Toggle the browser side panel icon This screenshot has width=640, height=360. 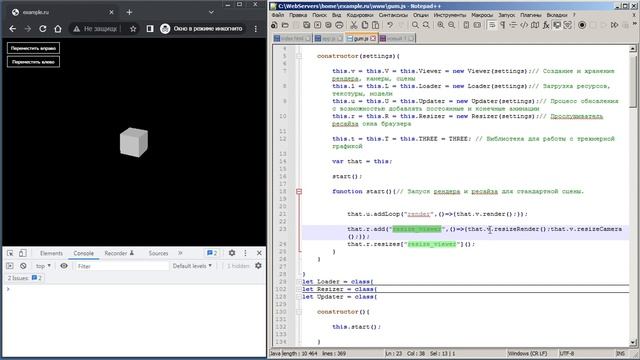point(150,29)
